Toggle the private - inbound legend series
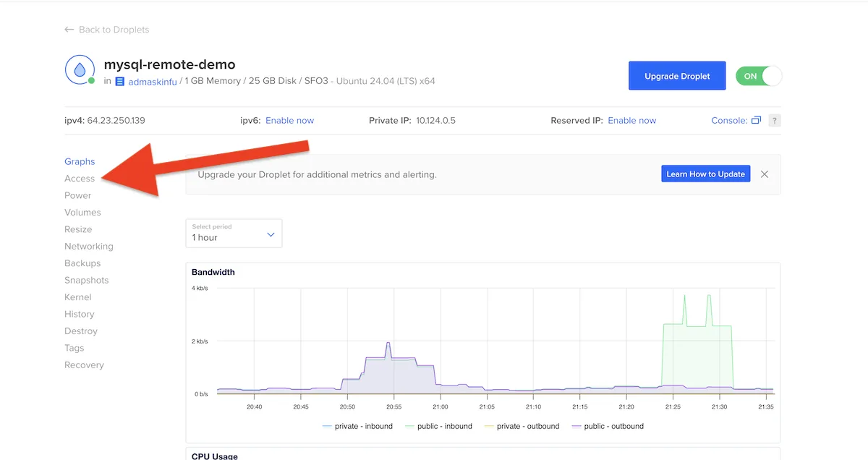This screenshot has width=868, height=460. click(357, 426)
